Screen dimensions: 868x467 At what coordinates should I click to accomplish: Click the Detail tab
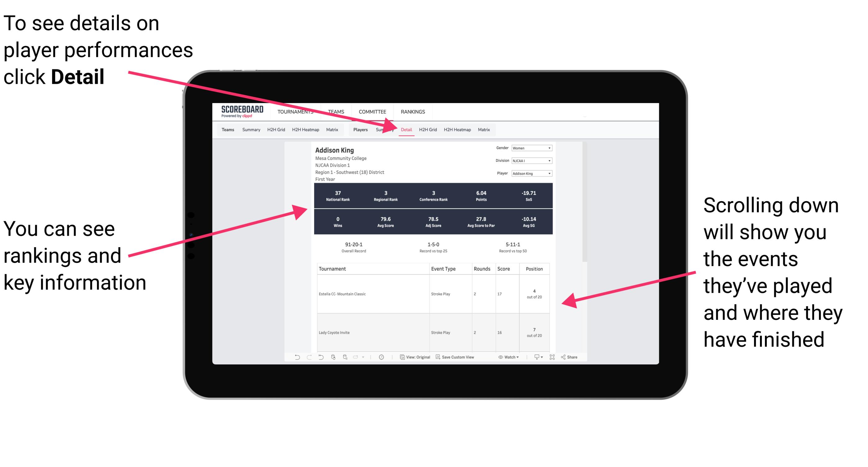(406, 129)
